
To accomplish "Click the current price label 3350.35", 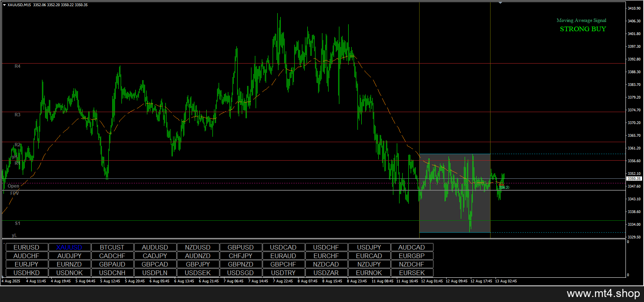I will click(634, 179).
